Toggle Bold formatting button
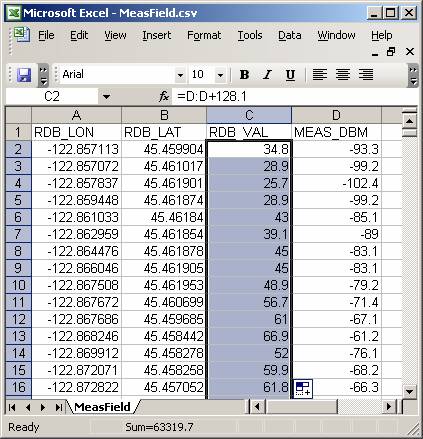The image size is (423, 439). point(244,75)
